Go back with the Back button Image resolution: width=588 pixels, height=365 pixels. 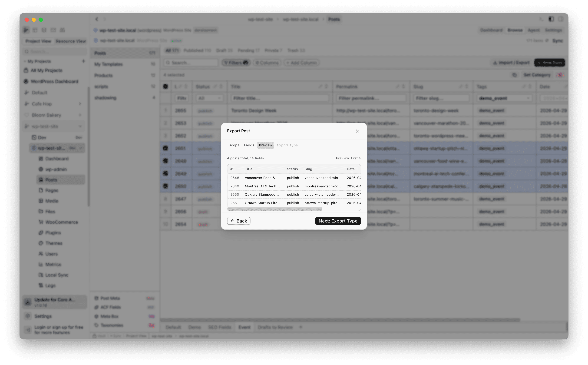(239, 221)
